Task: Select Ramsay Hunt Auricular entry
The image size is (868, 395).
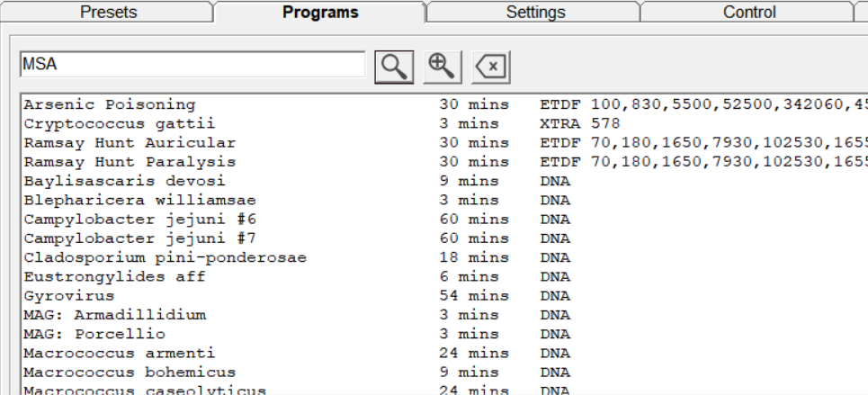Action: pyautogui.click(x=130, y=143)
